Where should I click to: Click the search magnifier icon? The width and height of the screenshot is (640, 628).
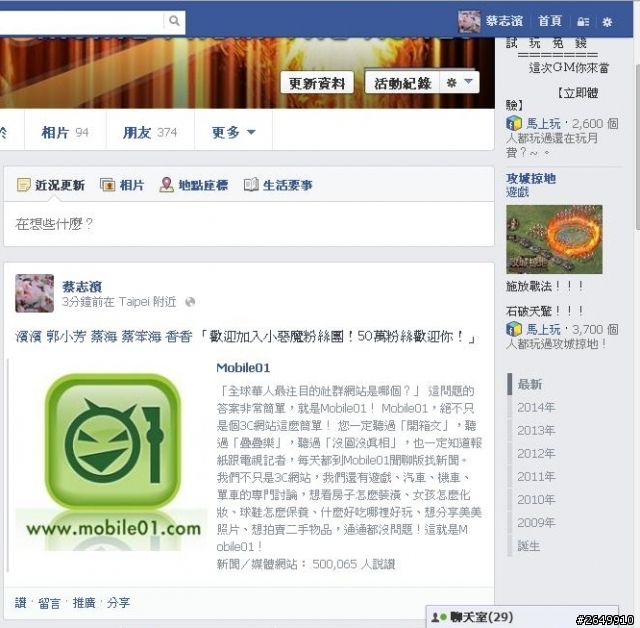[x=174, y=21]
